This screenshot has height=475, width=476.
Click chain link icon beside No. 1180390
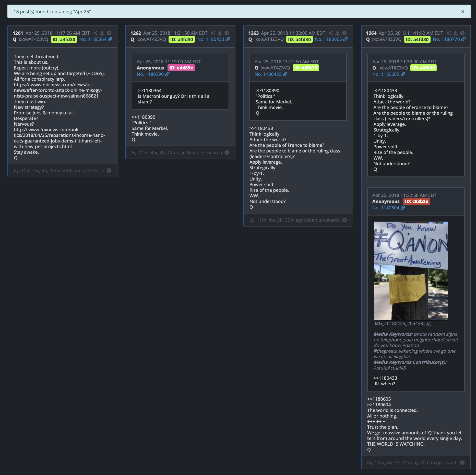(x=167, y=74)
